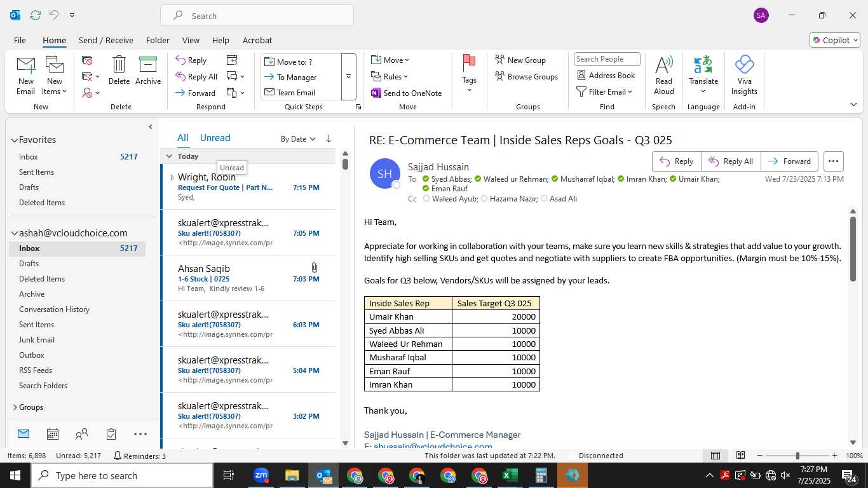
Task: Open more navigation options ellipsis
Action: tap(140, 434)
